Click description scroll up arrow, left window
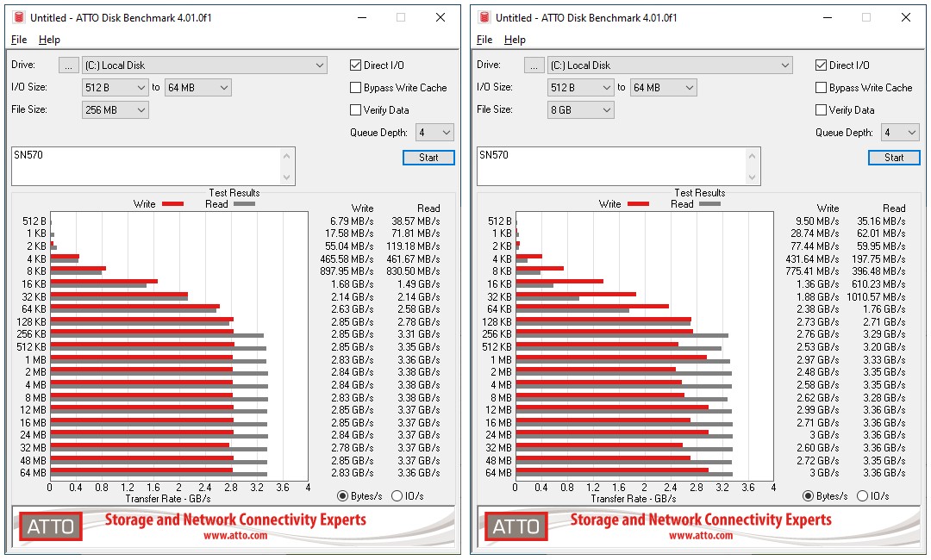Image resolution: width=931 pixels, height=560 pixels. (287, 156)
